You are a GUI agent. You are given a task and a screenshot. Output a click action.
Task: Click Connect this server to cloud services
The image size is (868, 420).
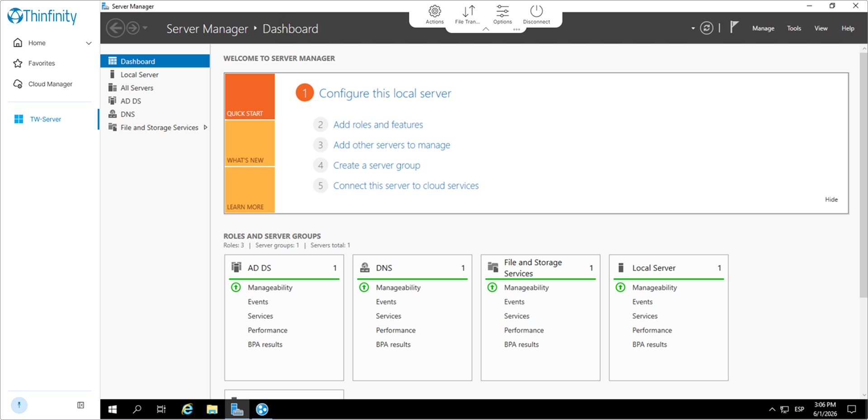406,186
